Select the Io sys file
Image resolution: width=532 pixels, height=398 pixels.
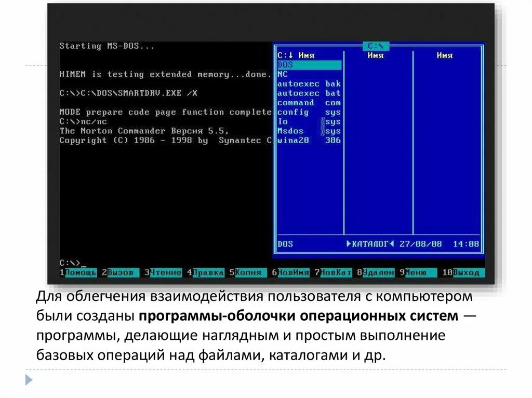coord(309,122)
